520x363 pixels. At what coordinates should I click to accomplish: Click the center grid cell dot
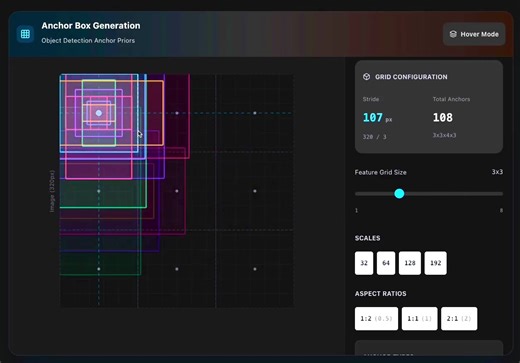coord(177,191)
